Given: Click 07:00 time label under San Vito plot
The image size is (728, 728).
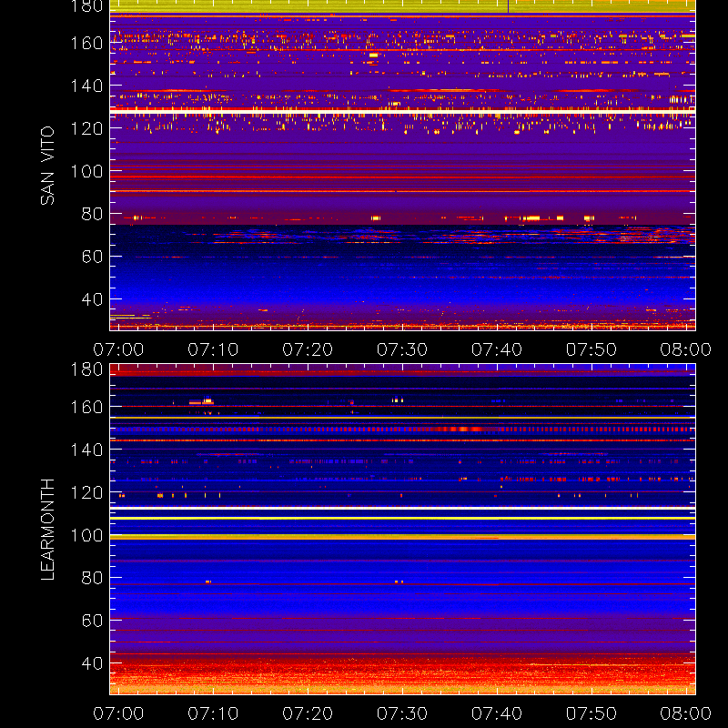Looking at the screenshot, I should tap(118, 349).
